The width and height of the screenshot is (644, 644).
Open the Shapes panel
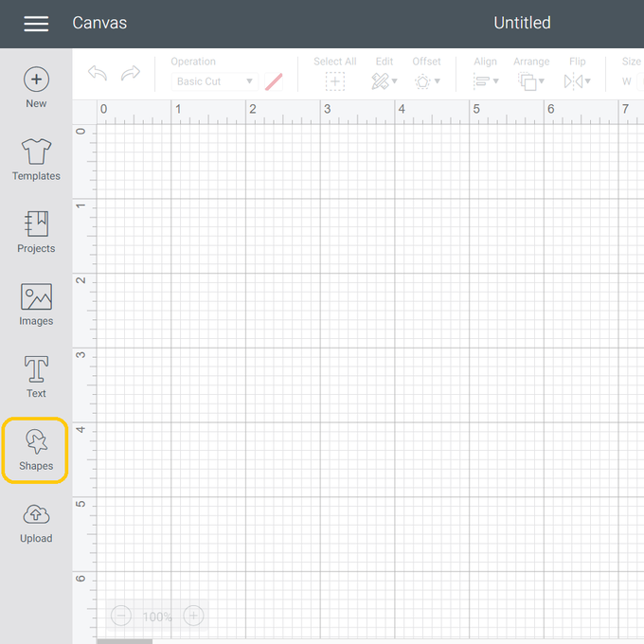(35, 450)
